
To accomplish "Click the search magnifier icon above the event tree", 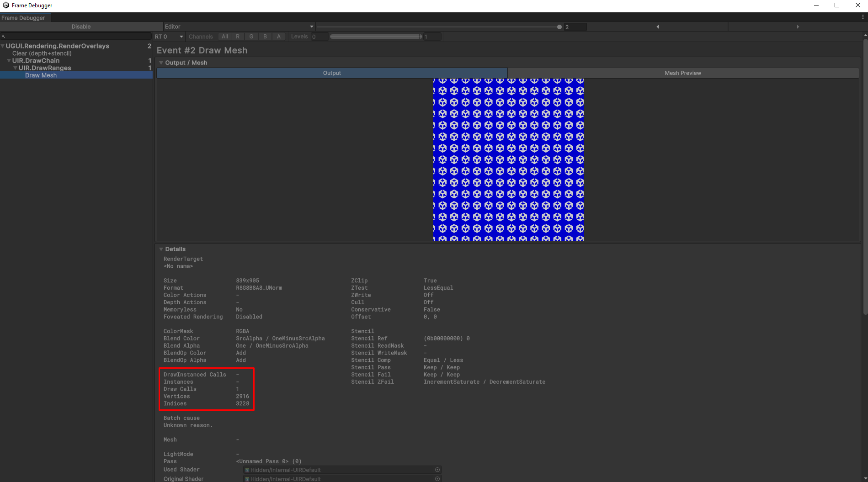I will coord(4,36).
